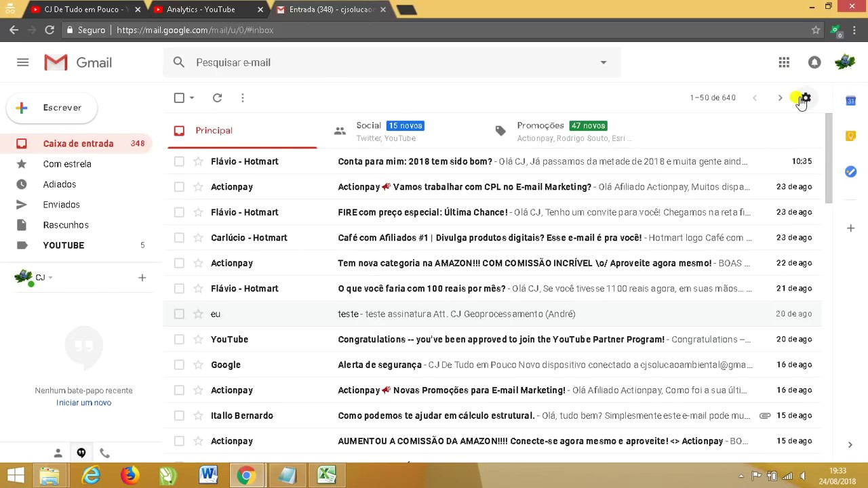This screenshot has width=868, height=488.
Task: Open Excel from the taskbar
Action: pyautogui.click(x=326, y=476)
